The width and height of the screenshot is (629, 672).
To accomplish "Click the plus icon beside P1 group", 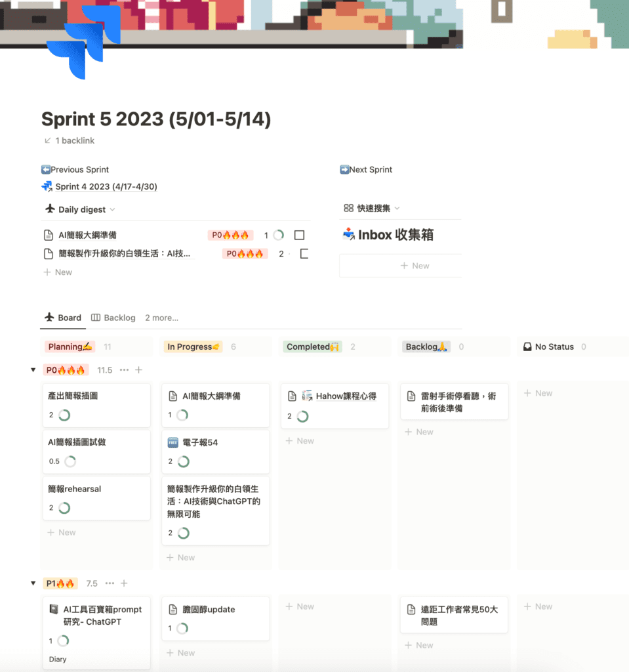I will pyautogui.click(x=124, y=583).
